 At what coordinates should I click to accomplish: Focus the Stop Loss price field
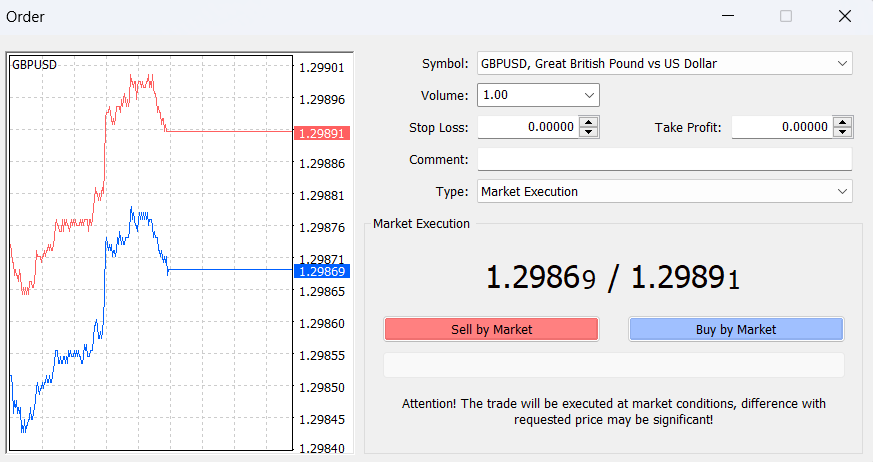point(527,127)
